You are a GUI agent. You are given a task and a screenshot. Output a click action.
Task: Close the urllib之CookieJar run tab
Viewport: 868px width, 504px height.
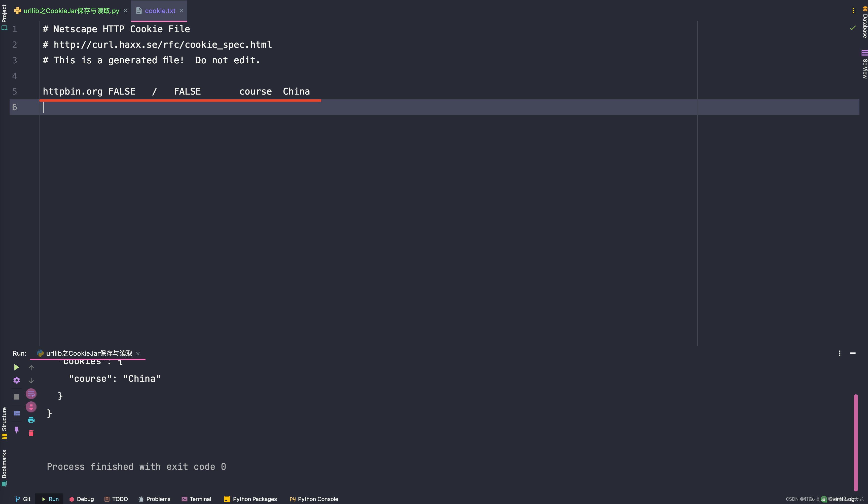click(138, 354)
